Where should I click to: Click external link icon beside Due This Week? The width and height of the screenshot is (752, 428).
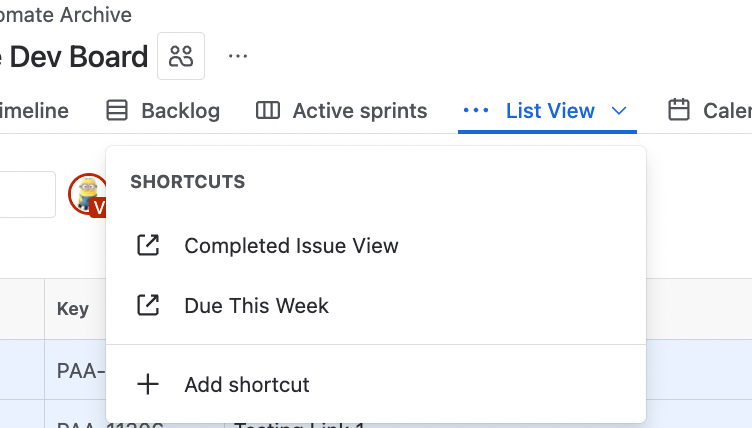point(148,305)
